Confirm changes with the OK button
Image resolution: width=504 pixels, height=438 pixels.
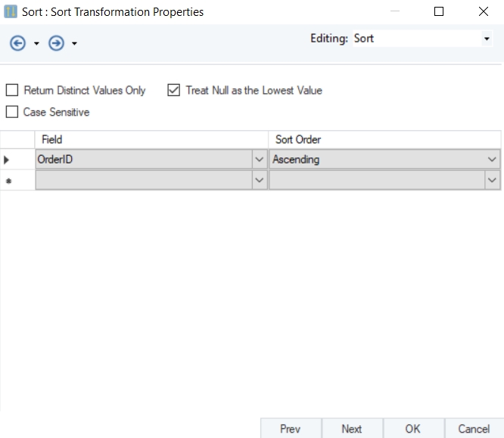(412, 429)
